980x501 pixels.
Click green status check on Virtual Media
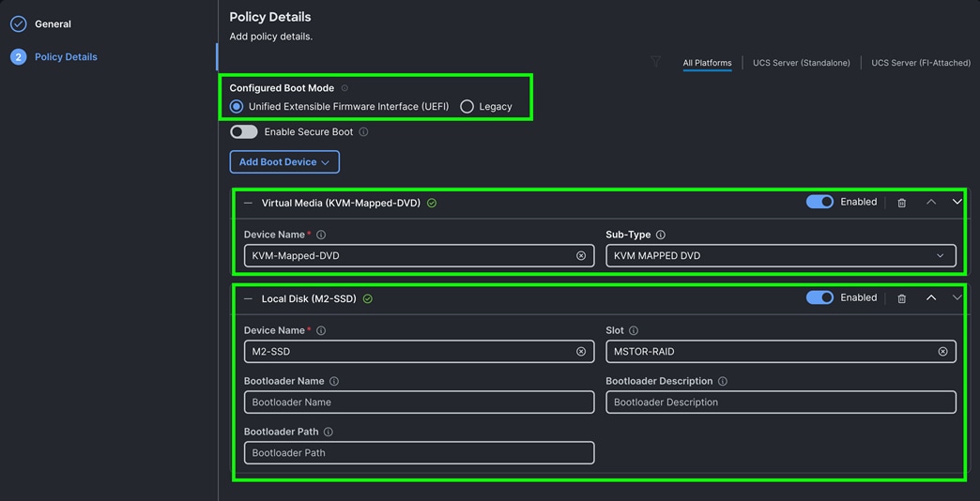pyautogui.click(x=431, y=203)
